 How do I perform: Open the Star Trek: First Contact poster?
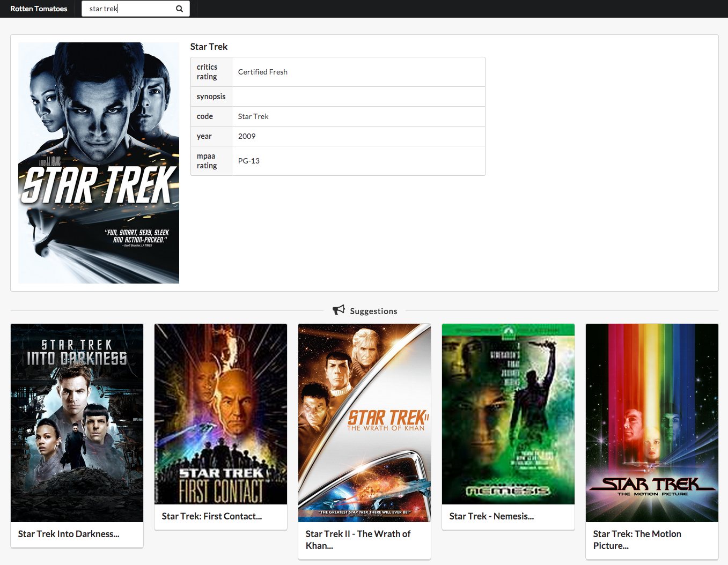tap(220, 414)
